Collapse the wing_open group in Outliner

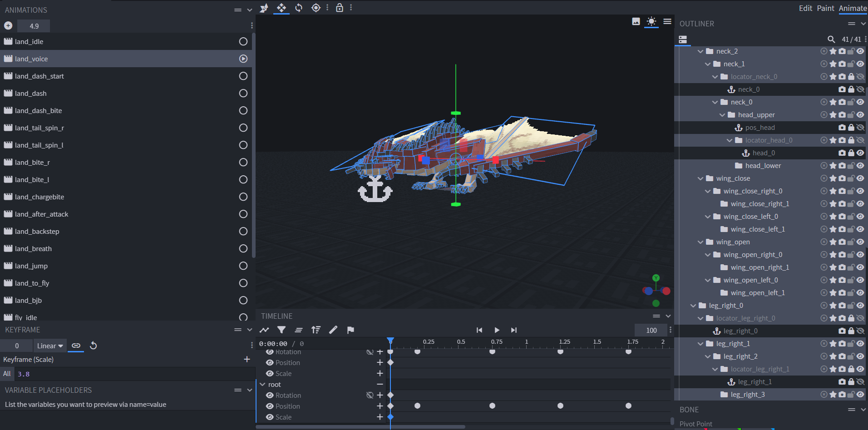(700, 242)
